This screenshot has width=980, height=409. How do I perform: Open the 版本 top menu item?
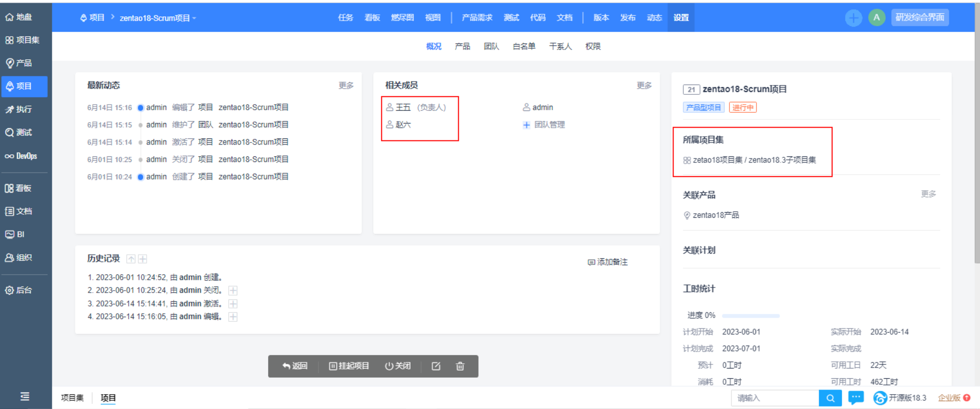(x=601, y=17)
